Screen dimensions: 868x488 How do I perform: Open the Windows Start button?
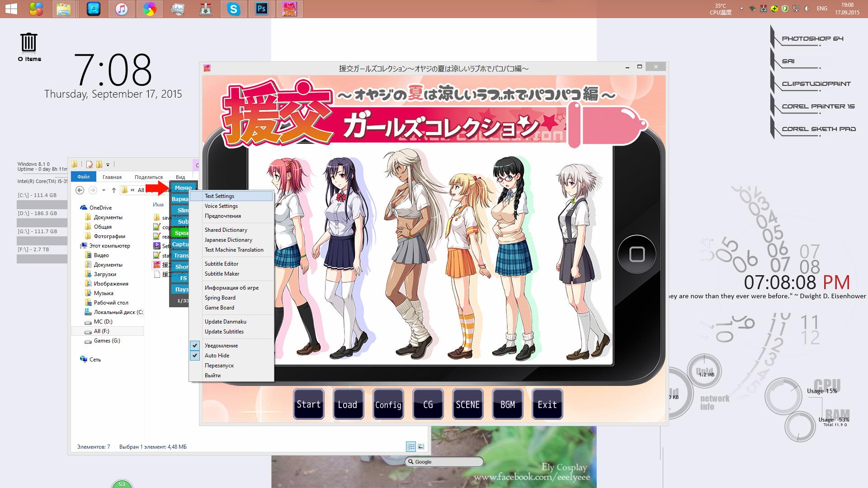11,9
